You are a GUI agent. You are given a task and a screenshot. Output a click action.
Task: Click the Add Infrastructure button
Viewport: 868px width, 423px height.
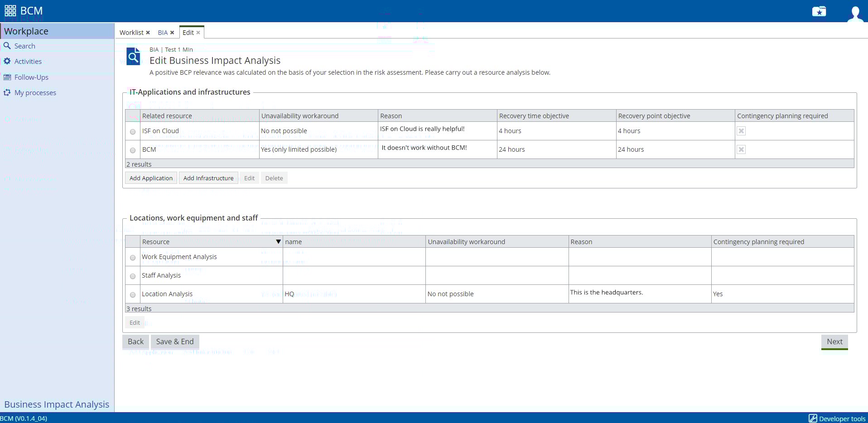pyautogui.click(x=208, y=178)
